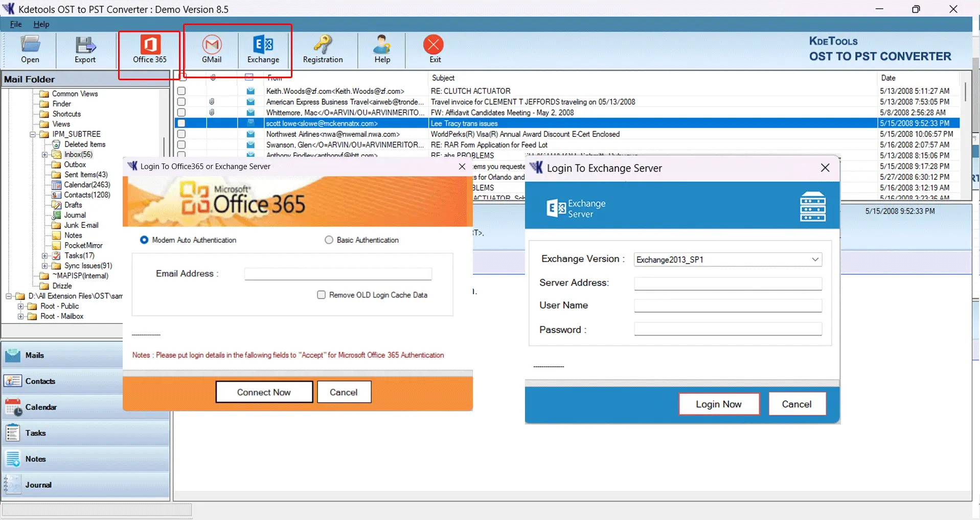Image resolution: width=980 pixels, height=520 pixels.
Task: Click the User Name input field
Action: pos(728,305)
